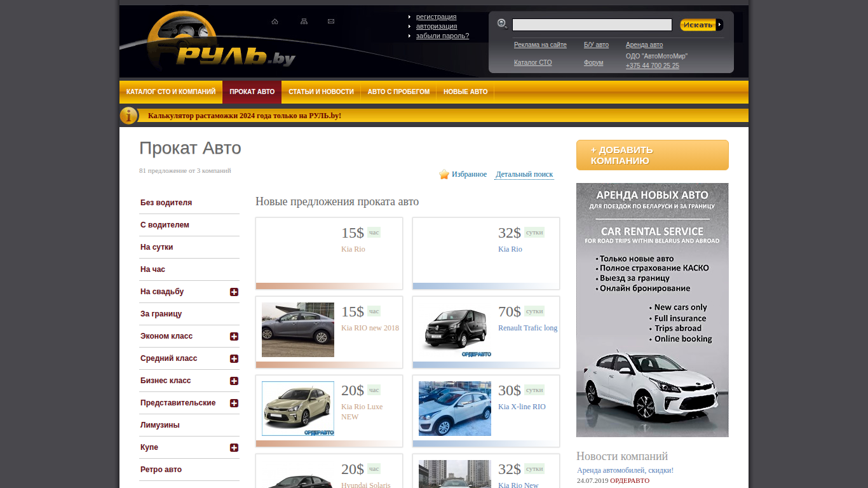This screenshot has height=488, width=868.
Task: Open the Kia X-line RIO photo
Action: click(455, 409)
